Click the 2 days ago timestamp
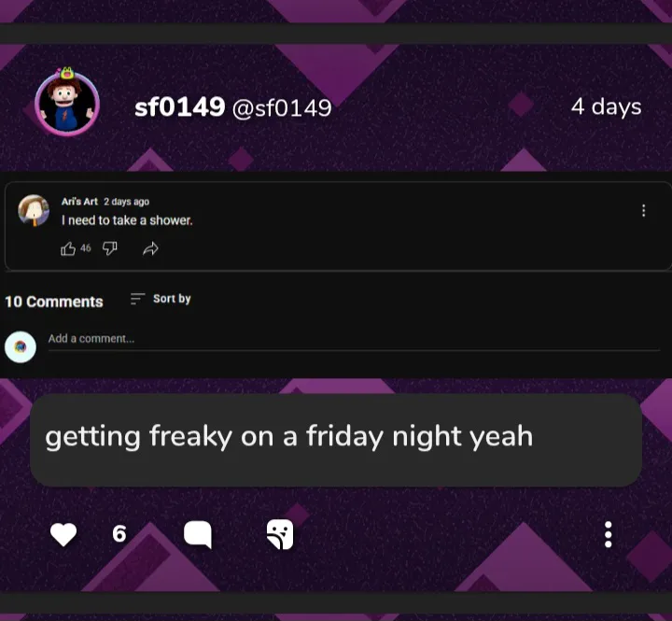Screen dimensions: 672x621 (126, 202)
